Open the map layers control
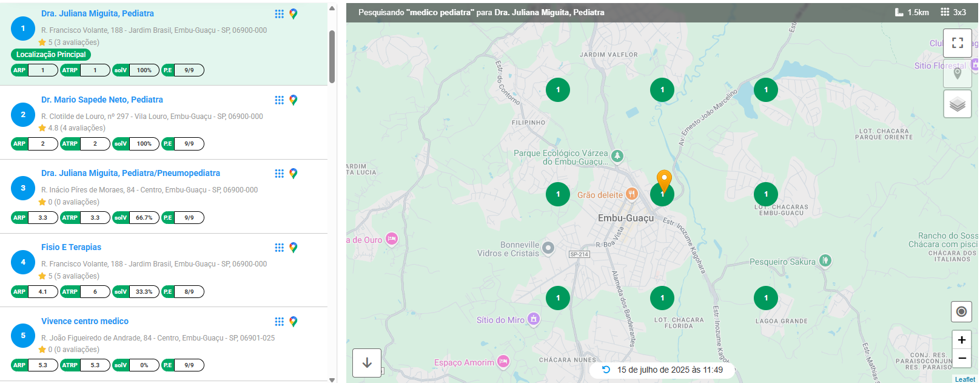 958,104
